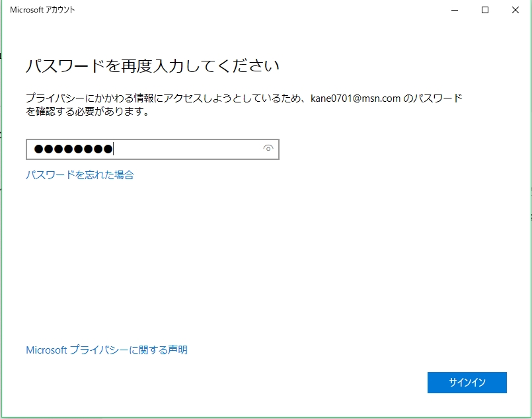Minimize the Microsoft アカウント window
Screen dimensions: 532x419
point(455,10)
